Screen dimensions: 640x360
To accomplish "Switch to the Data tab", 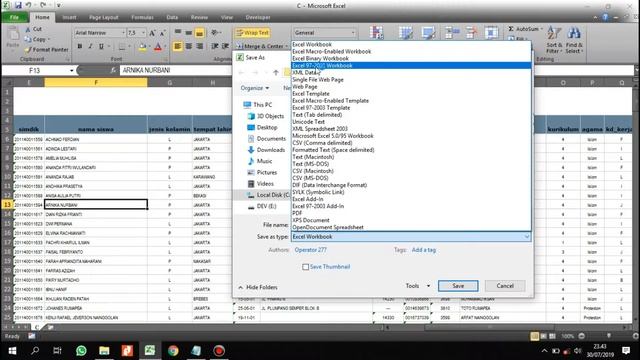I will click(x=172, y=18).
